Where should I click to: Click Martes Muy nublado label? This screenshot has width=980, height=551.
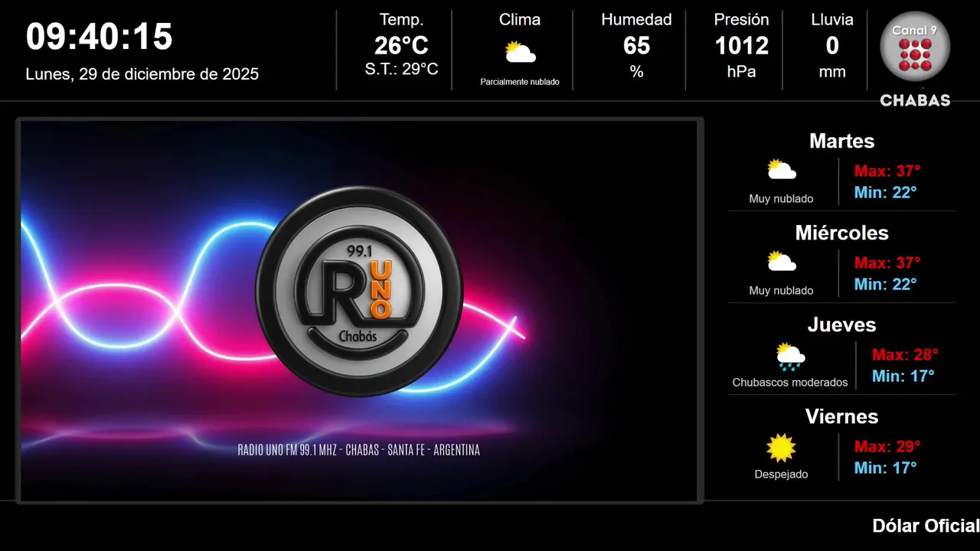coord(781,199)
